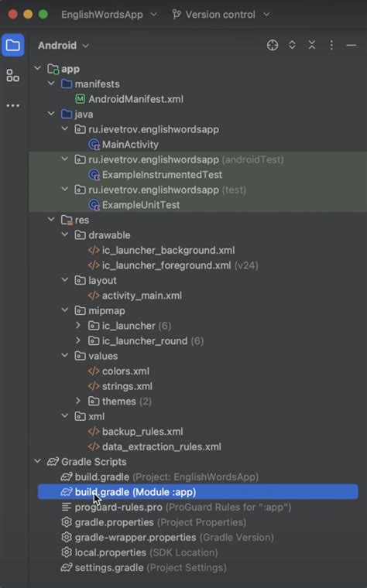Image resolution: width=367 pixels, height=588 pixels.
Task: Collapse the values folder
Action: pos(65,355)
